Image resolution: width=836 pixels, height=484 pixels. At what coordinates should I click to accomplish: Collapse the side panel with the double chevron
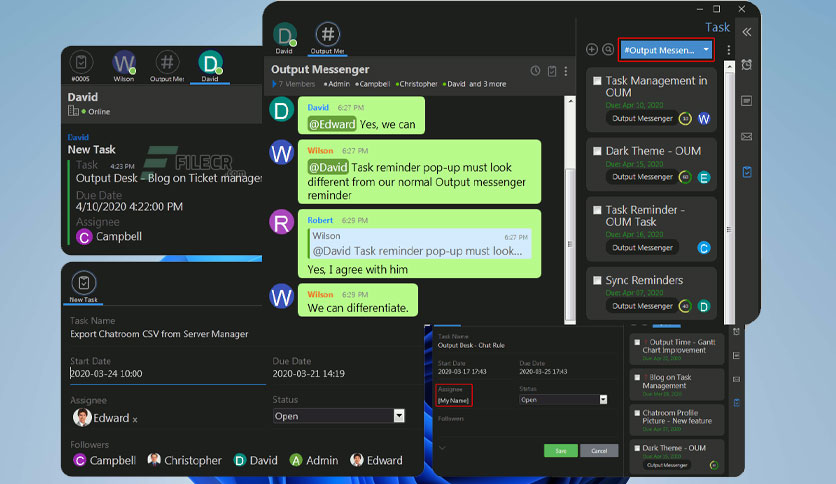tap(747, 32)
